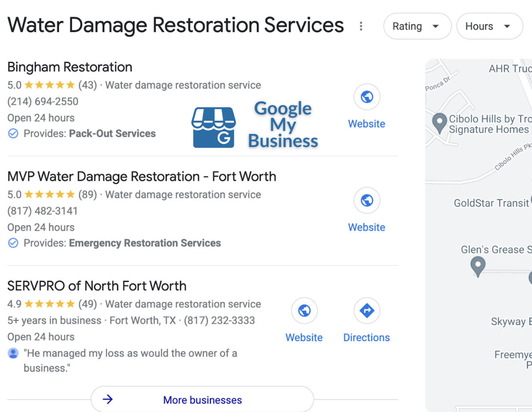The height and width of the screenshot is (412, 532).
Task: Click SERVPRO of North Fort Worth heading
Action: [x=97, y=286]
